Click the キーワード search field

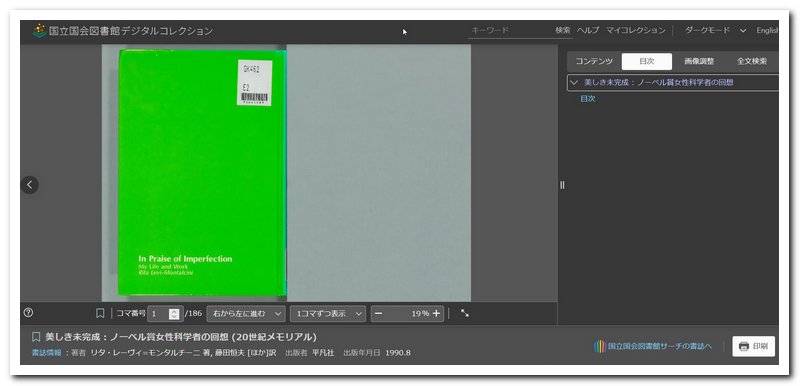point(510,31)
